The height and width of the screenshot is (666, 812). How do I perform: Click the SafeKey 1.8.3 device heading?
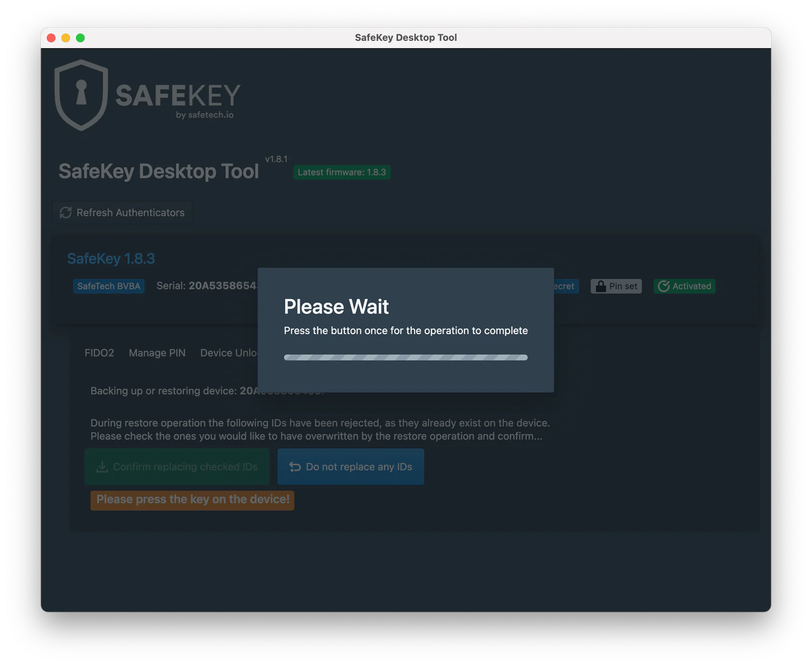(111, 259)
